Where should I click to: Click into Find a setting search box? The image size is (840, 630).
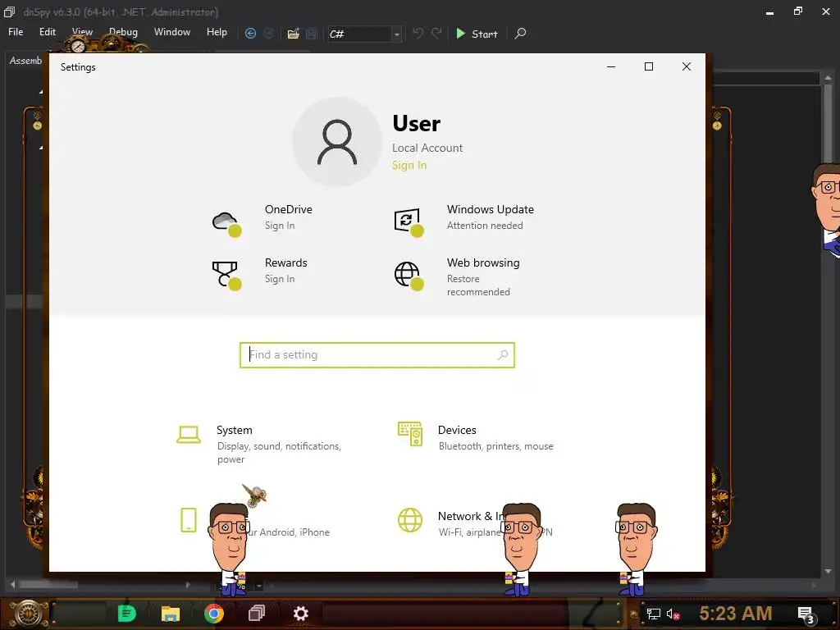pos(377,355)
